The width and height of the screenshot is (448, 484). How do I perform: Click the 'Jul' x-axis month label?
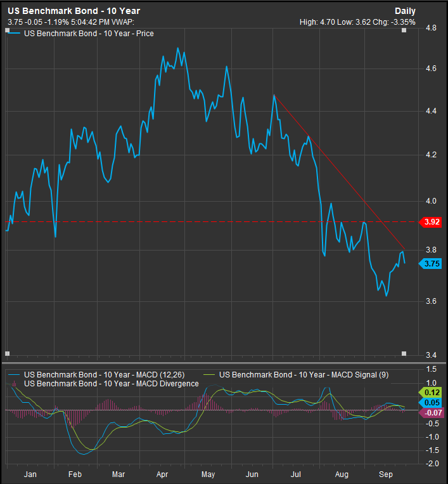296,474
